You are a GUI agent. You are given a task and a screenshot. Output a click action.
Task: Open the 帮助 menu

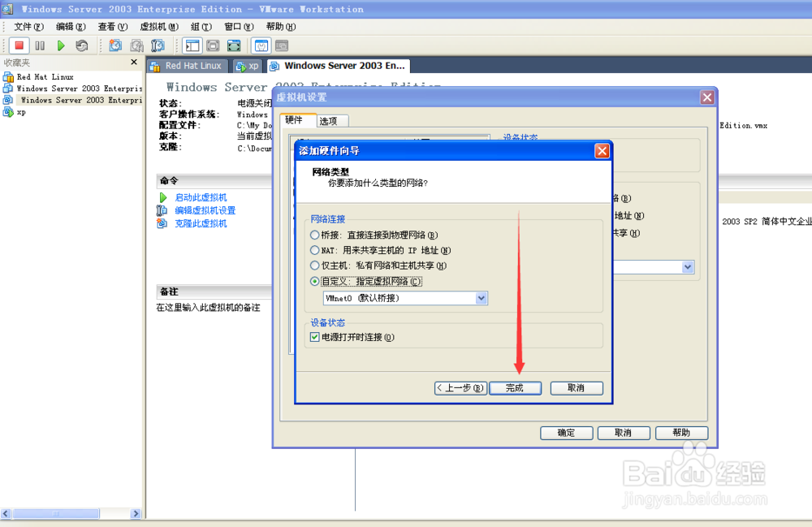[281, 27]
